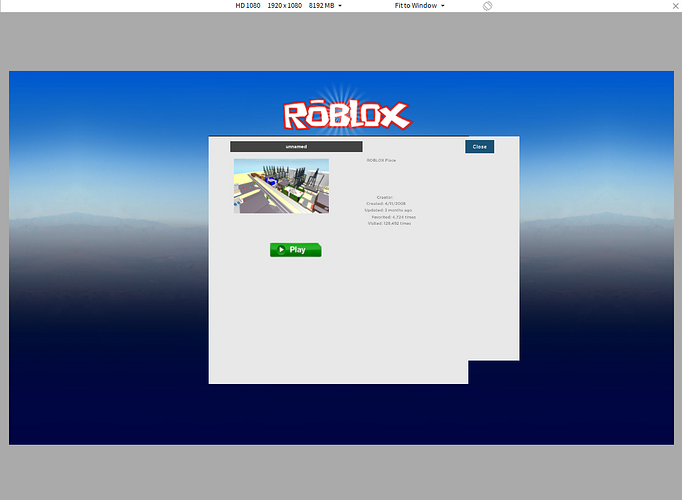
Task: Click the rotate screen icon
Action: 488,6
